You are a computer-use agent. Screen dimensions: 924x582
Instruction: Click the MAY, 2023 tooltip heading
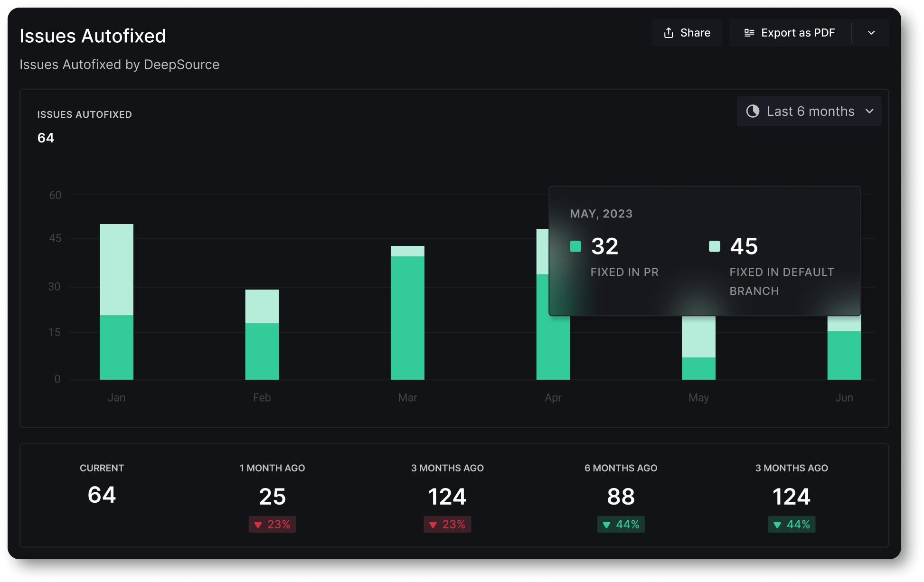(x=601, y=214)
